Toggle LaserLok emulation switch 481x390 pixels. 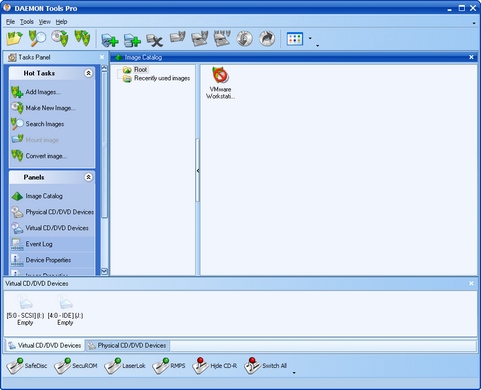point(125,366)
